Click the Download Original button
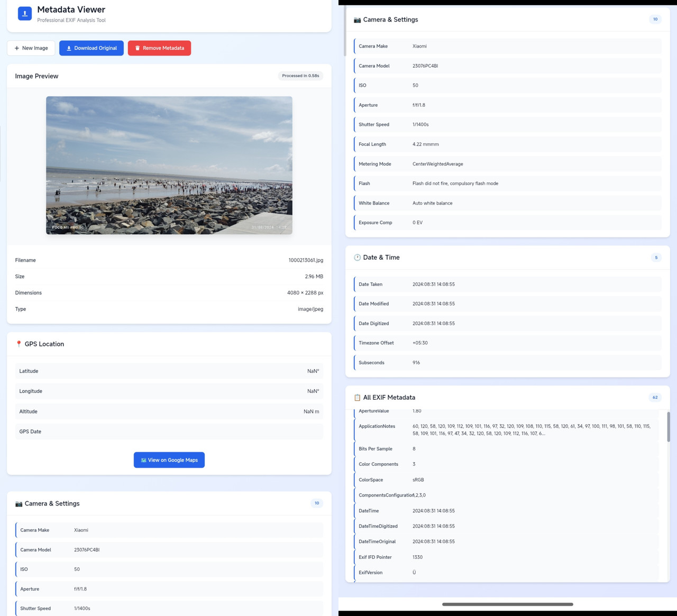This screenshot has width=677, height=616. coord(92,48)
